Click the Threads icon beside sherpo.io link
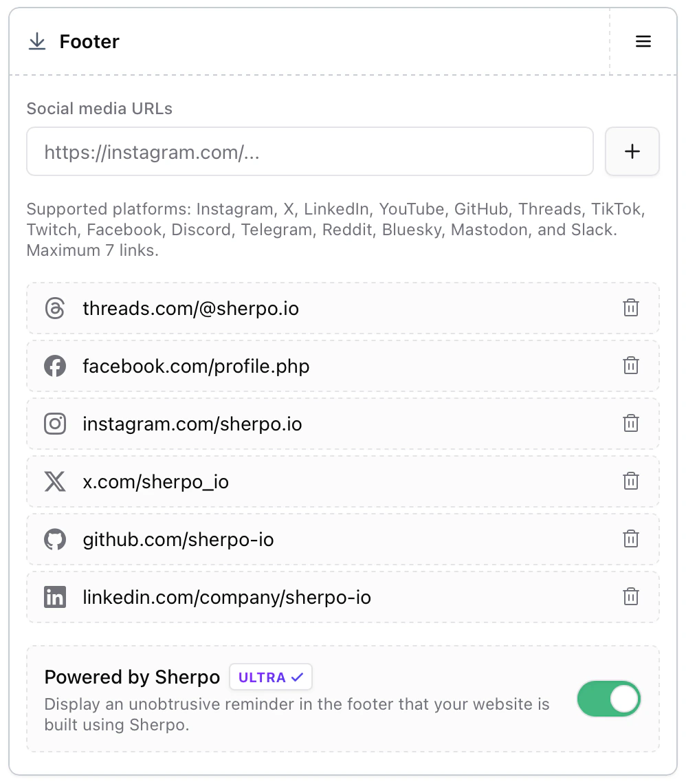The height and width of the screenshot is (784, 686). tap(55, 308)
